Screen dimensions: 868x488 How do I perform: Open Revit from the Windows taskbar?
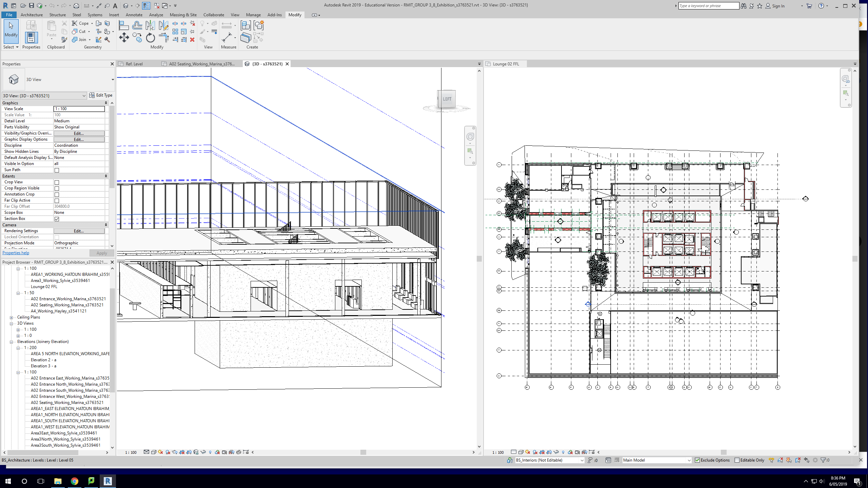tap(107, 481)
